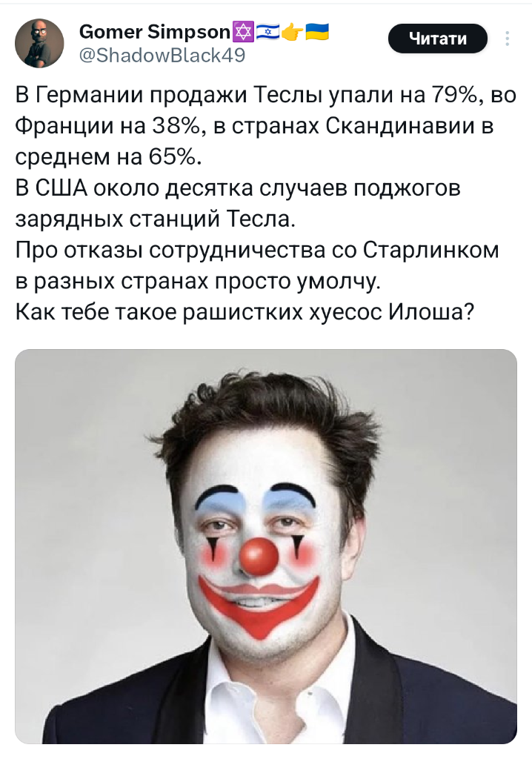This screenshot has width=532, height=759.
Task: Click the red clown nose in photo
Action: tap(259, 556)
